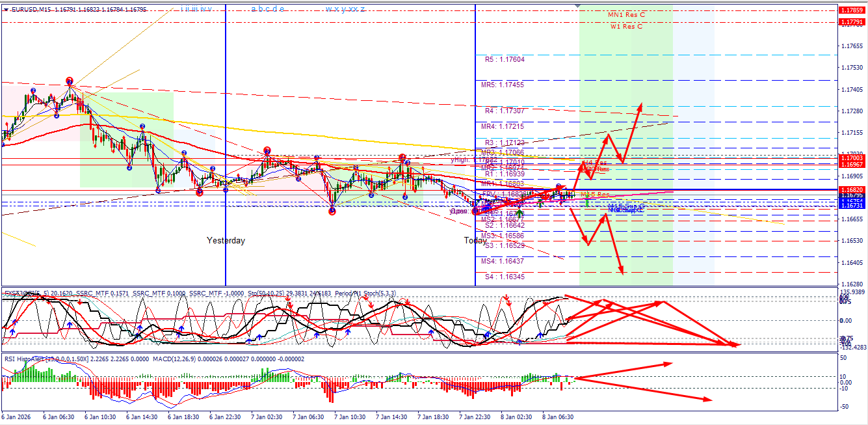Click the red 1.16820 price tag
The width and height of the screenshot is (868, 425).
coord(852,189)
